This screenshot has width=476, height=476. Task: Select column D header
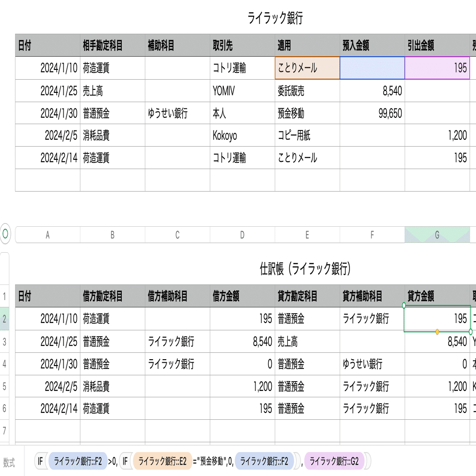point(242,235)
